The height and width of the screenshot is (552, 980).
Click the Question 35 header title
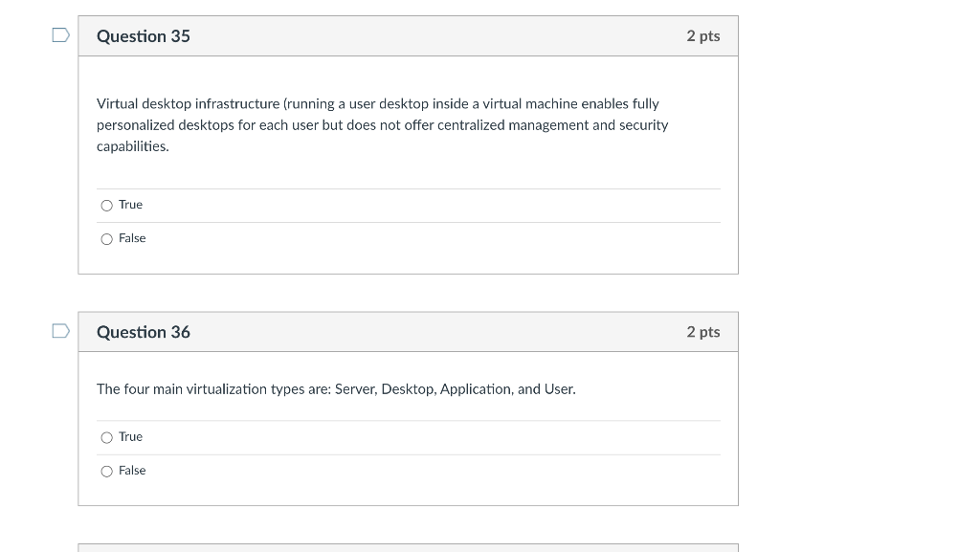(143, 36)
